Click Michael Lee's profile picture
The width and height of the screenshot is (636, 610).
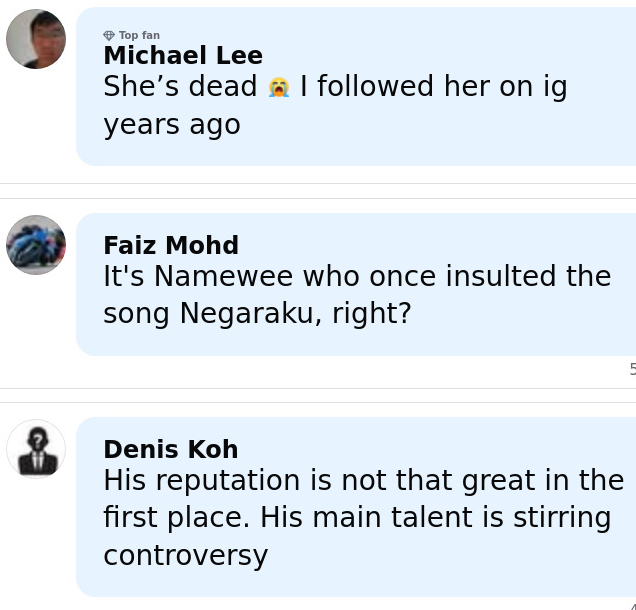point(36,39)
